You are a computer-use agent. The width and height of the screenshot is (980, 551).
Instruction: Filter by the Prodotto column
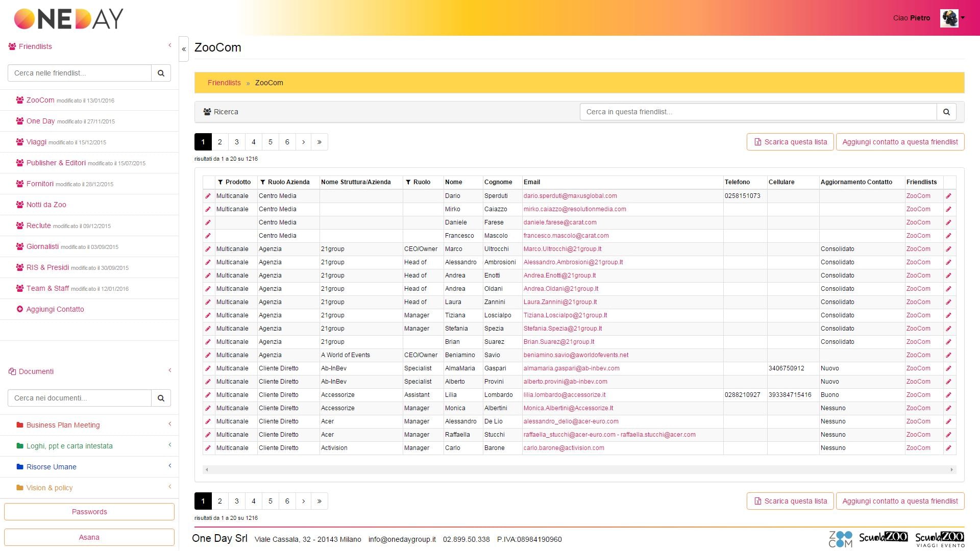[x=220, y=182]
